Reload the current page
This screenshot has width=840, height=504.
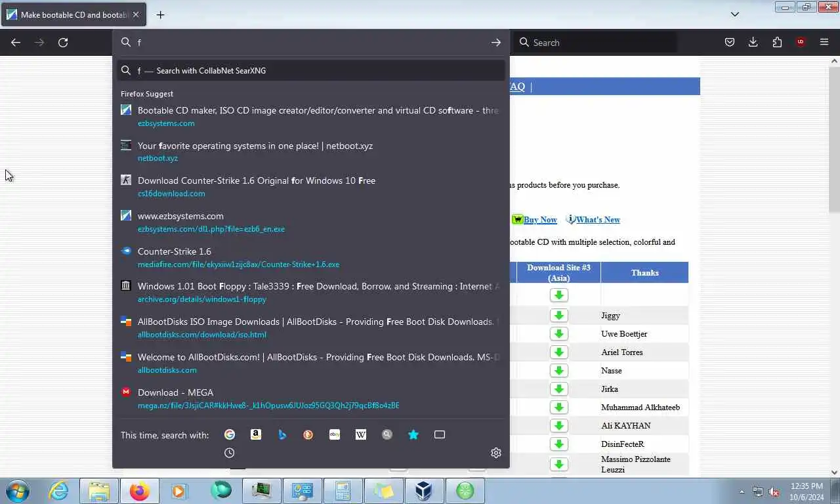pos(63,42)
